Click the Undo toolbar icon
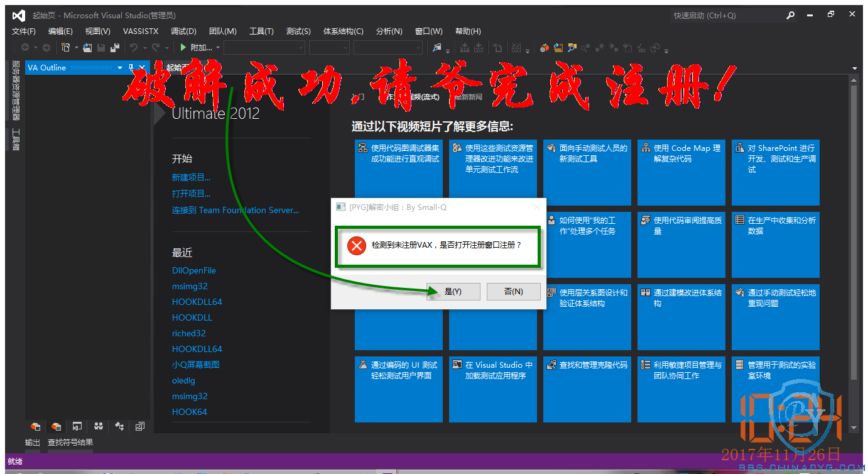Screen dimensions: 868x474 (x=134, y=47)
